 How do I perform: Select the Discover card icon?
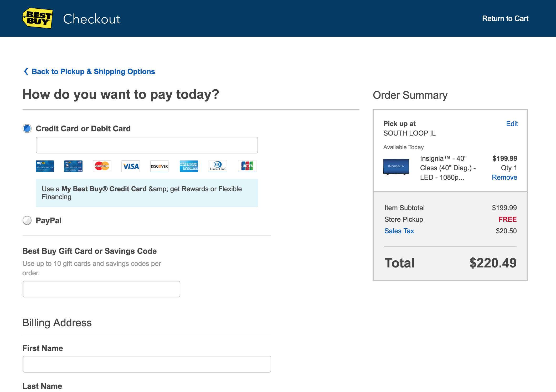pyautogui.click(x=159, y=166)
